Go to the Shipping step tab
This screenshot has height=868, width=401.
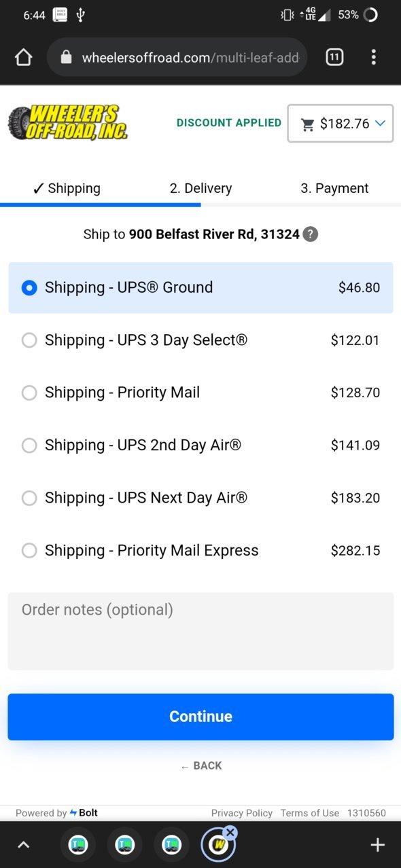pos(67,188)
